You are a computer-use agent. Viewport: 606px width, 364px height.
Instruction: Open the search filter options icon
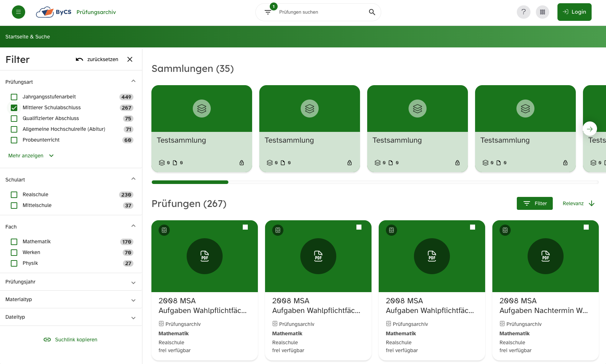pos(268,12)
